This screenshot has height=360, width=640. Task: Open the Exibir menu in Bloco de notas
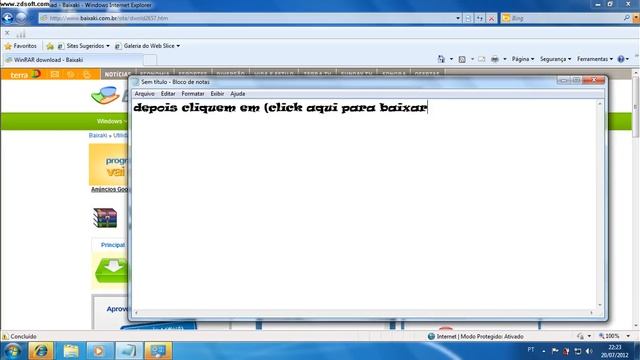tap(217, 94)
